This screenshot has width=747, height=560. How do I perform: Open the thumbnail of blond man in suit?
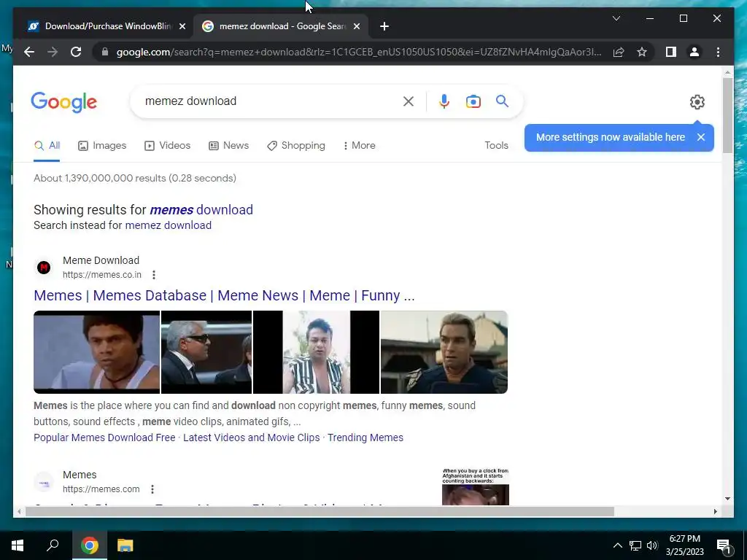(x=444, y=352)
